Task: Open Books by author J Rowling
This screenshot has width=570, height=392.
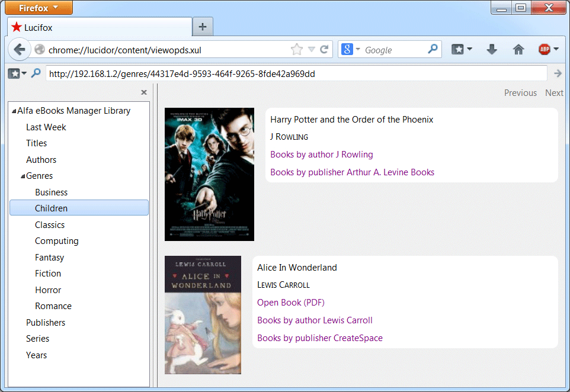Action: click(x=321, y=155)
